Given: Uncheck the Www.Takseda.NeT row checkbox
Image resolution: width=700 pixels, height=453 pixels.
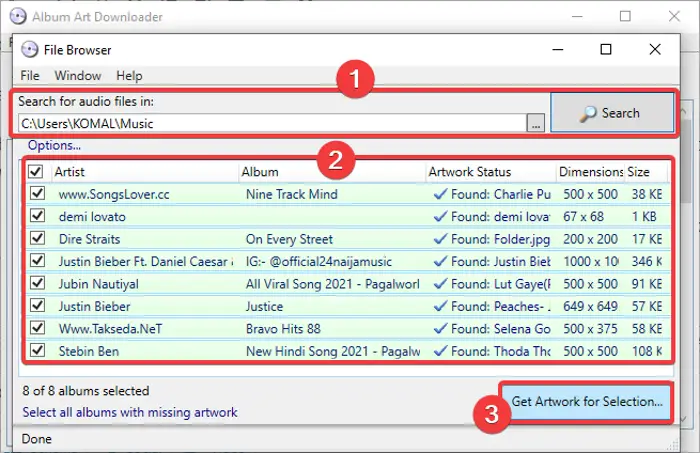Looking at the screenshot, I should pyautogui.click(x=38, y=328).
